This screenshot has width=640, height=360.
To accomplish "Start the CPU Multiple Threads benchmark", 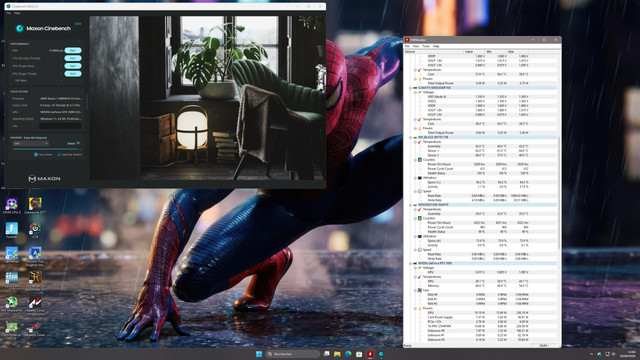I will [73, 58].
